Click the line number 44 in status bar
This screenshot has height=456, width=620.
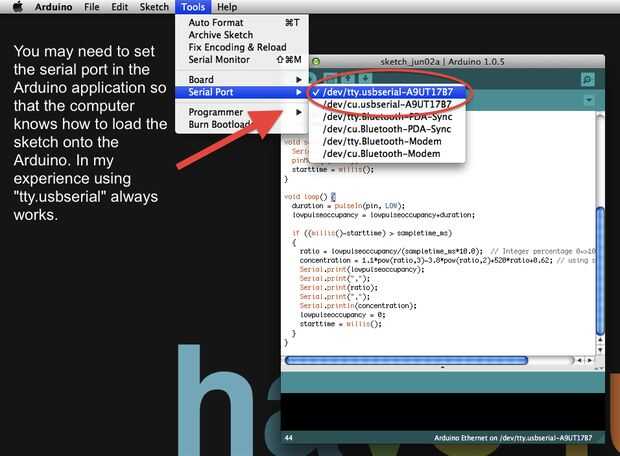[289, 438]
